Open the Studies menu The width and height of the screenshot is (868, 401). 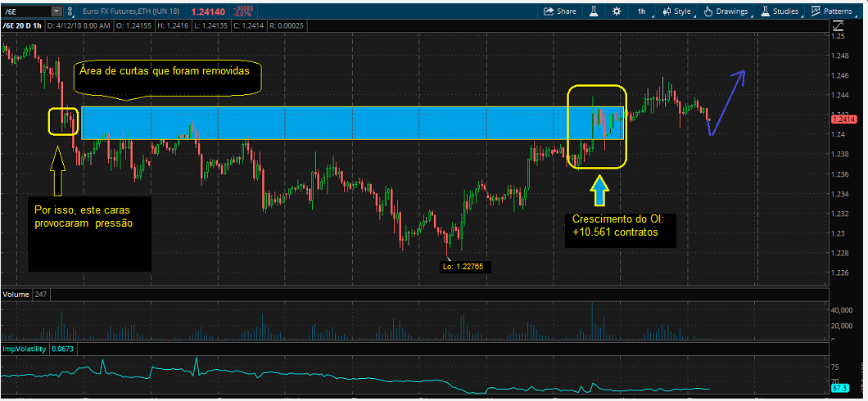click(x=780, y=11)
